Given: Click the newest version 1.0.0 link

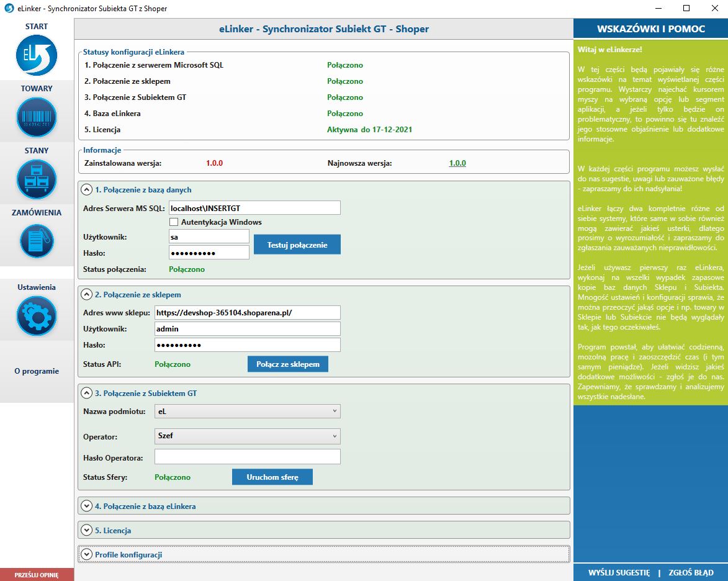Looking at the screenshot, I should tap(457, 163).
